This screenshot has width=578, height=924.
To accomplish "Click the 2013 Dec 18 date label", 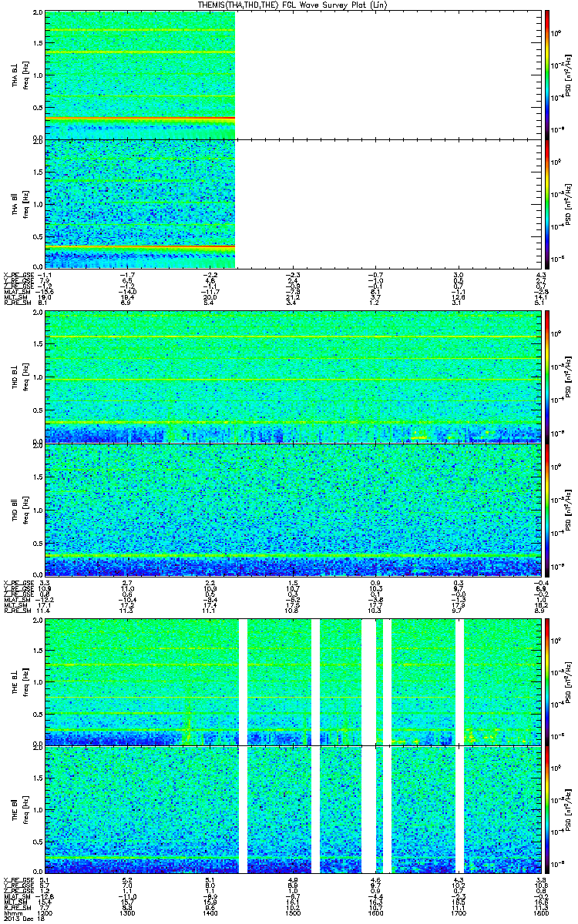I will (x=21, y=919).
